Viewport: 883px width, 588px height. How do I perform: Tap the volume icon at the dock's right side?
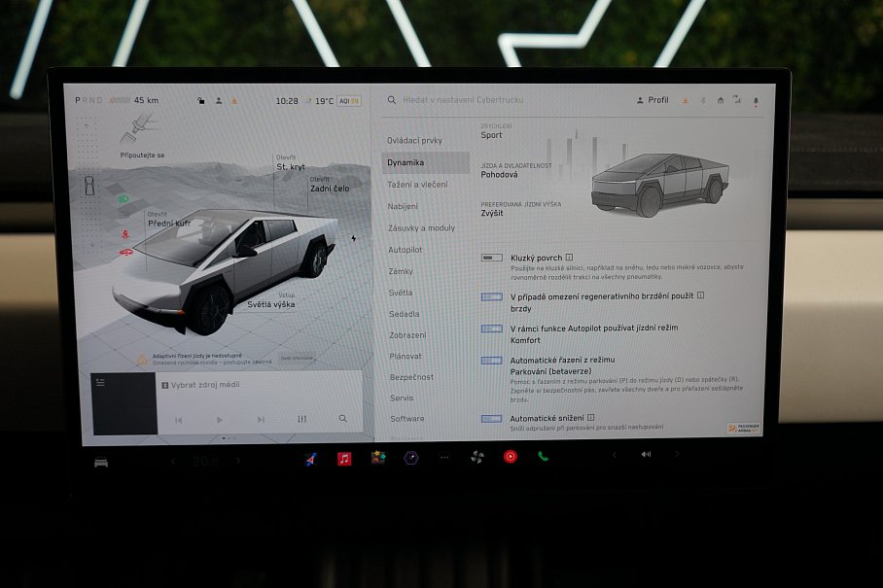pos(646,456)
